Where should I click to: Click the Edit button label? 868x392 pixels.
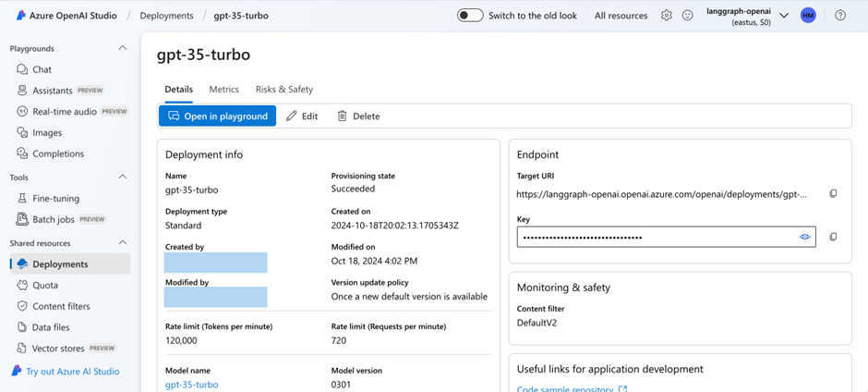(x=310, y=116)
